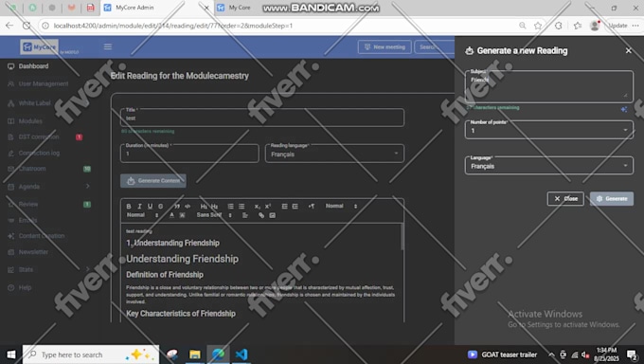Screen dimensions: 644x364
Task: Click the editor's vertical scrollbar
Action: 402,237
